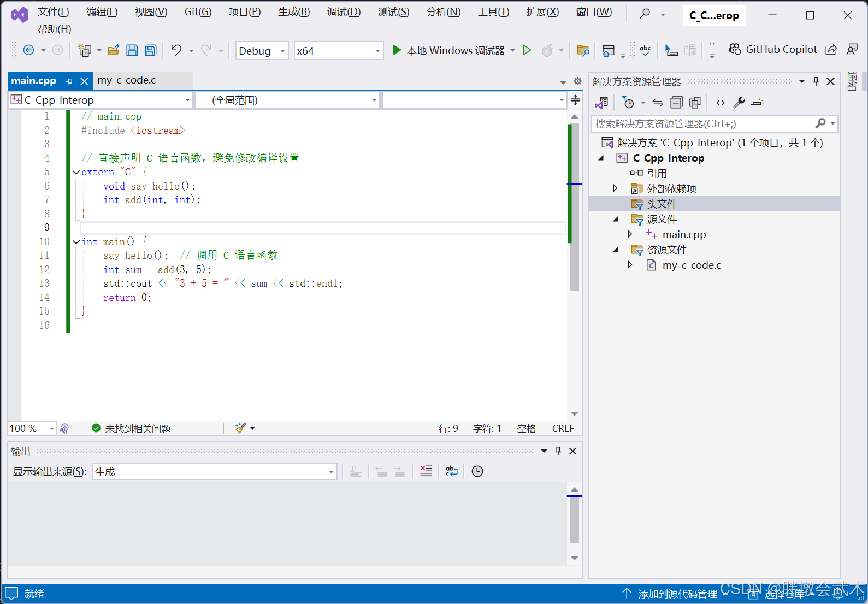This screenshot has width=868, height=604.
Task: Open the 通知 notifications side tab
Action: pos(852,81)
